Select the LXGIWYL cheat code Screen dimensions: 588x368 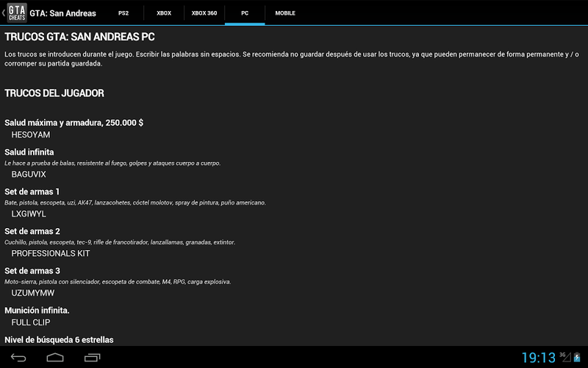tap(29, 213)
